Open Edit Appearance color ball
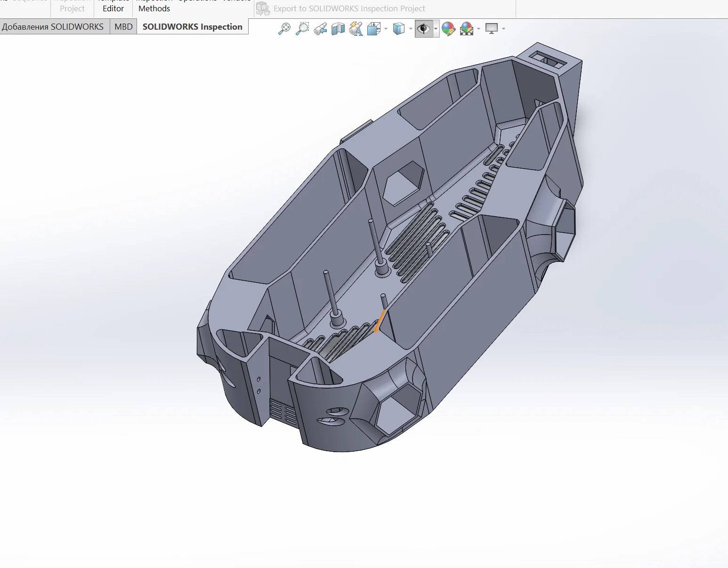The height and width of the screenshot is (568, 728). (448, 29)
